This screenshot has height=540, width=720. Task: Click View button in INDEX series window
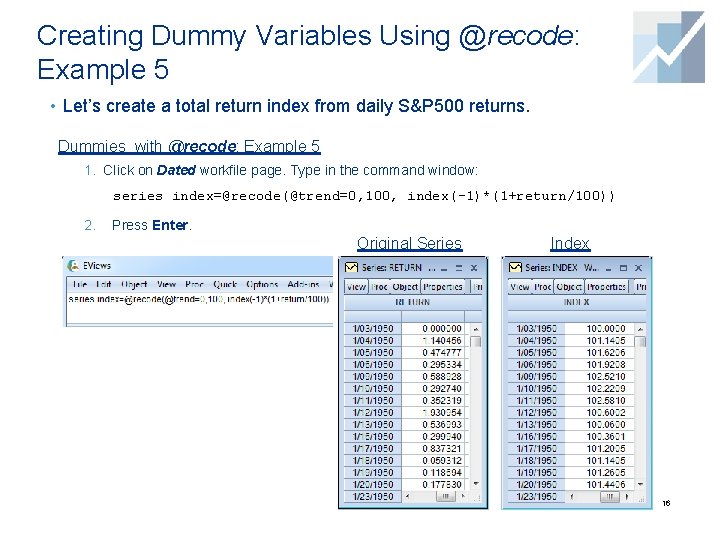click(x=520, y=287)
